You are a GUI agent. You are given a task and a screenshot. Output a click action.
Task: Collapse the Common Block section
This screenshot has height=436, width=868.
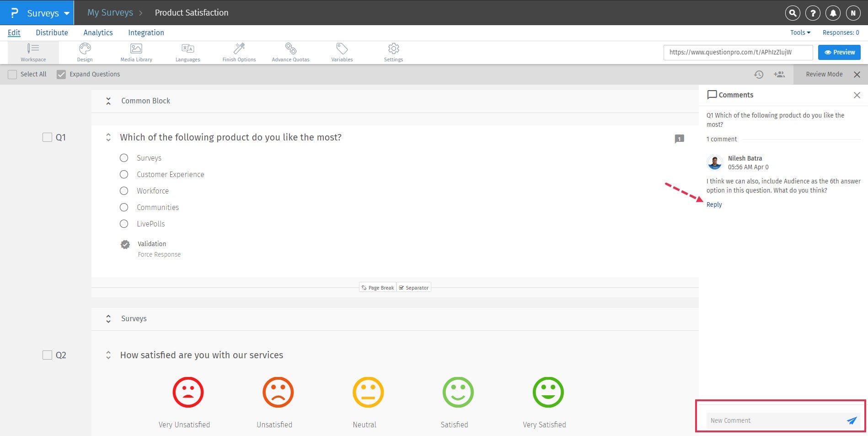pos(108,101)
